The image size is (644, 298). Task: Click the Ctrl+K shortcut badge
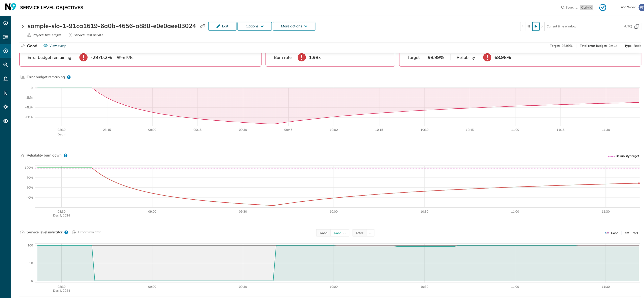(586, 8)
